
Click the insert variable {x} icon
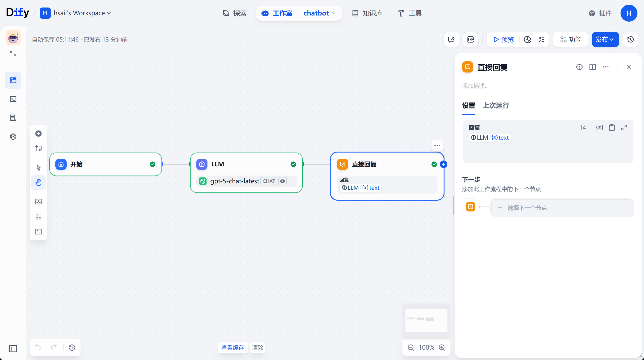click(x=599, y=127)
